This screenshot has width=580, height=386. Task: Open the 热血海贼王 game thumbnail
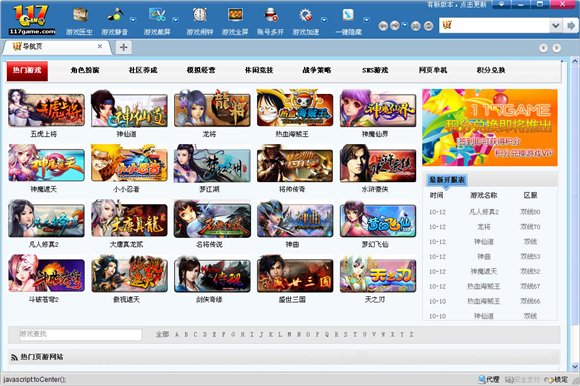pyautogui.click(x=295, y=108)
